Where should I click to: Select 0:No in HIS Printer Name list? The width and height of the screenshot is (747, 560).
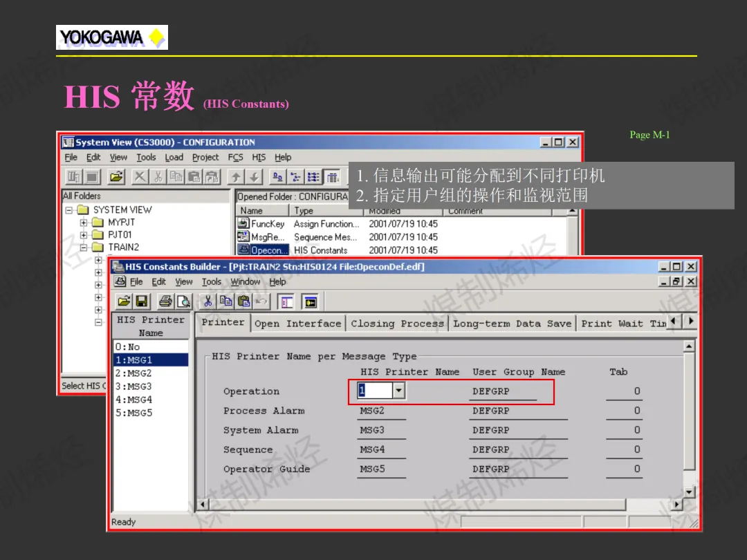point(151,347)
